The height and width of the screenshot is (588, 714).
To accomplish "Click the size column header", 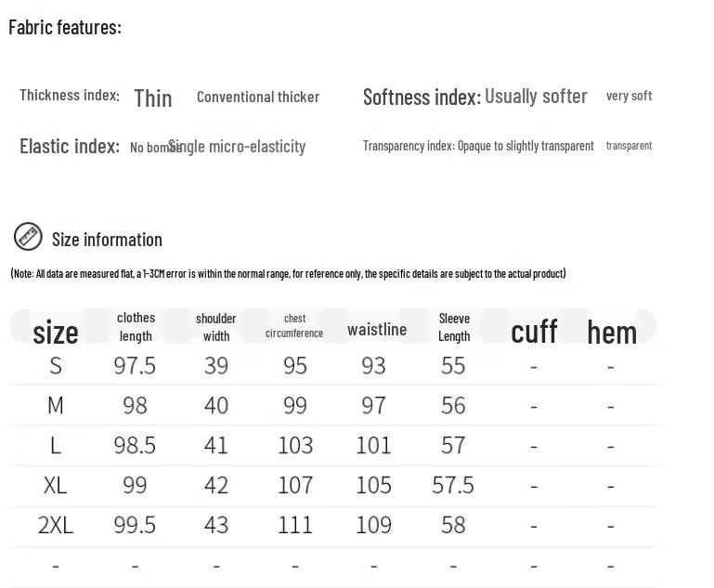I will point(56,332).
